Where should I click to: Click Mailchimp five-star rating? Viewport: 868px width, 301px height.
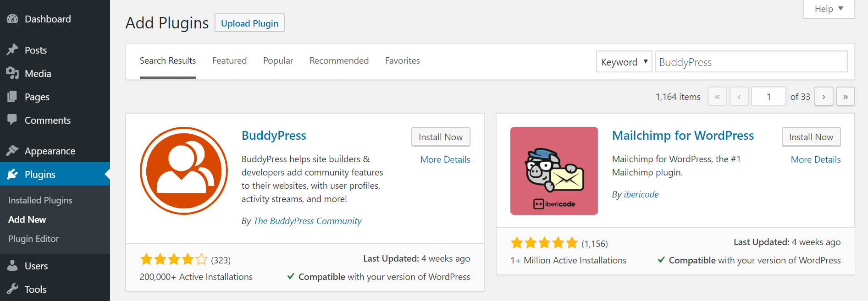tap(544, 243)
